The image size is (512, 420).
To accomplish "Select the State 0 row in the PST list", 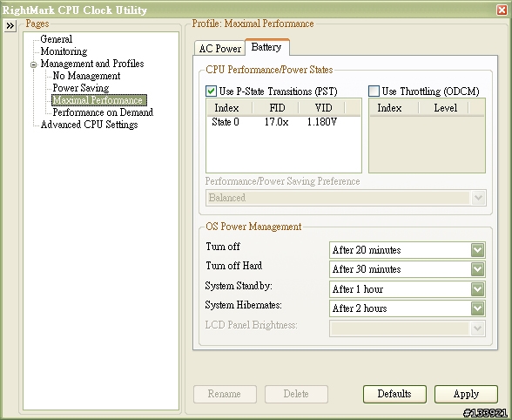I will [284, 122].
